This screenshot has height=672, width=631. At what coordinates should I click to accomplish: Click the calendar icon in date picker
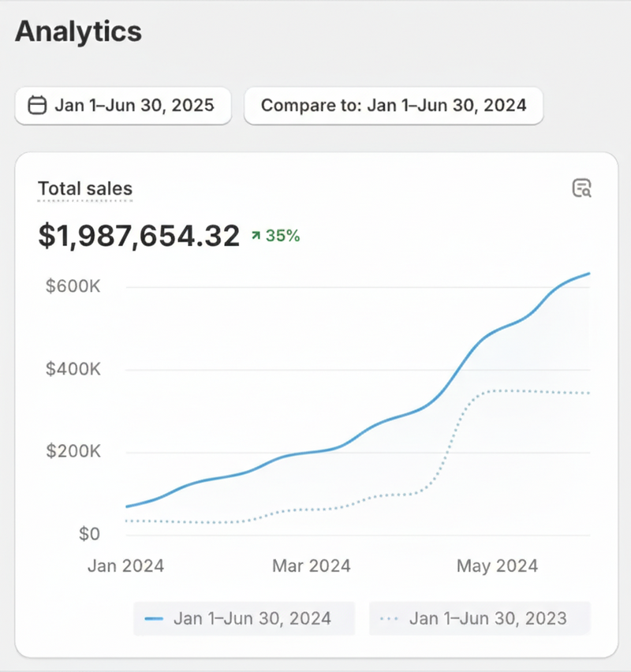tap(37, 106)
